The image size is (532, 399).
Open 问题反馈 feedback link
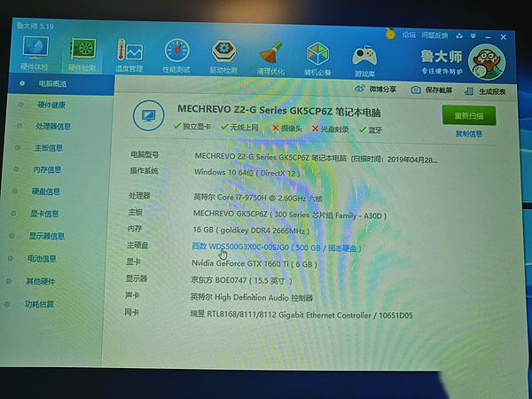pyautogui.click(x=434, y=35)
